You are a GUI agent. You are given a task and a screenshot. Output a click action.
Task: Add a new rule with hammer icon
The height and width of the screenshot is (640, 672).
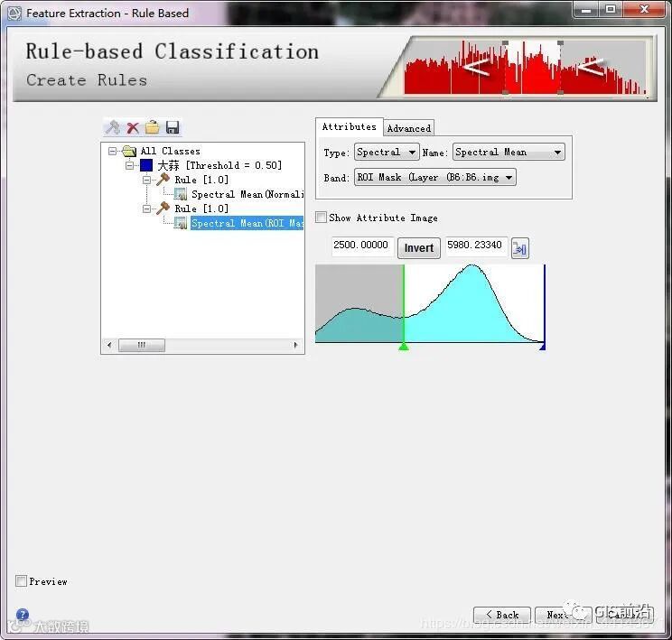pos(113,127)
